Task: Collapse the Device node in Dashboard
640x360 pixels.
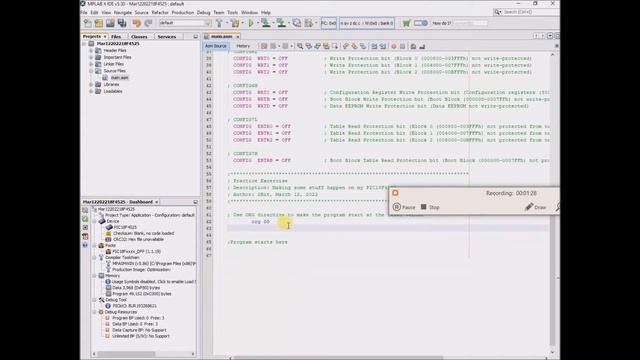Action: pyautogui.click(x=95, y=221)
